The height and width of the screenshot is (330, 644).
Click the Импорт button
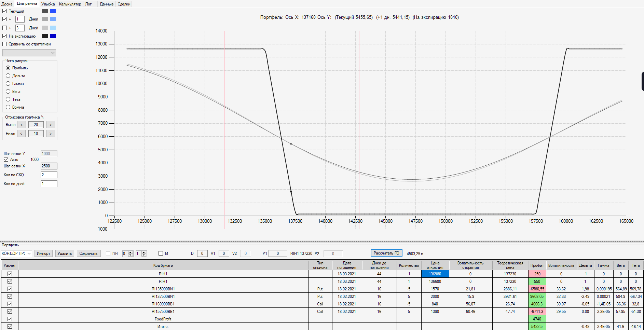43,253
